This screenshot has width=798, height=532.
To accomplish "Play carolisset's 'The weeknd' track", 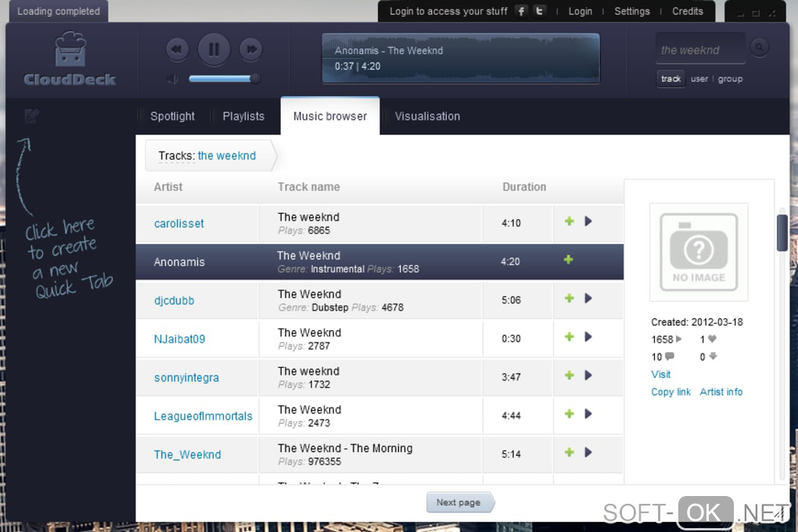I will [588, 221].
